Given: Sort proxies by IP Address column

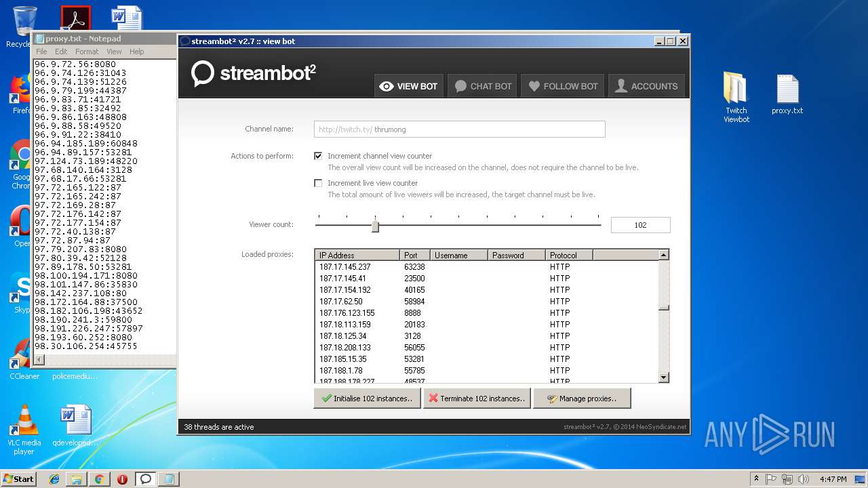Looking at the screenshot, I should click(x=357, y=255).
